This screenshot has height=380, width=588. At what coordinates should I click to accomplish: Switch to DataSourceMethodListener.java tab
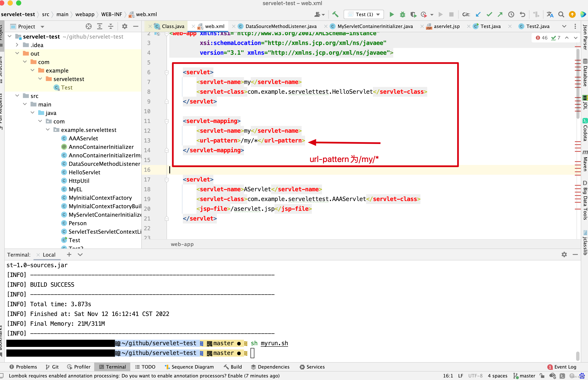281,27
